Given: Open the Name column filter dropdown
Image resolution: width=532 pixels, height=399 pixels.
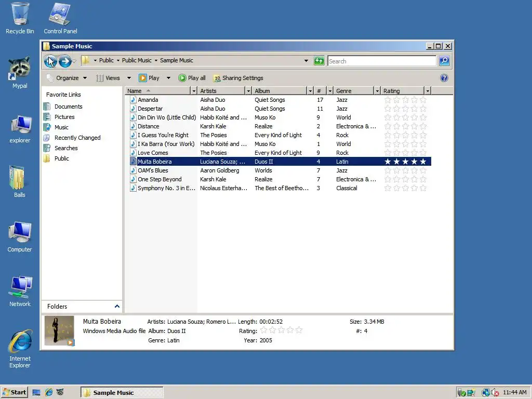Looking at the screenshot, I should coord(194,91).
